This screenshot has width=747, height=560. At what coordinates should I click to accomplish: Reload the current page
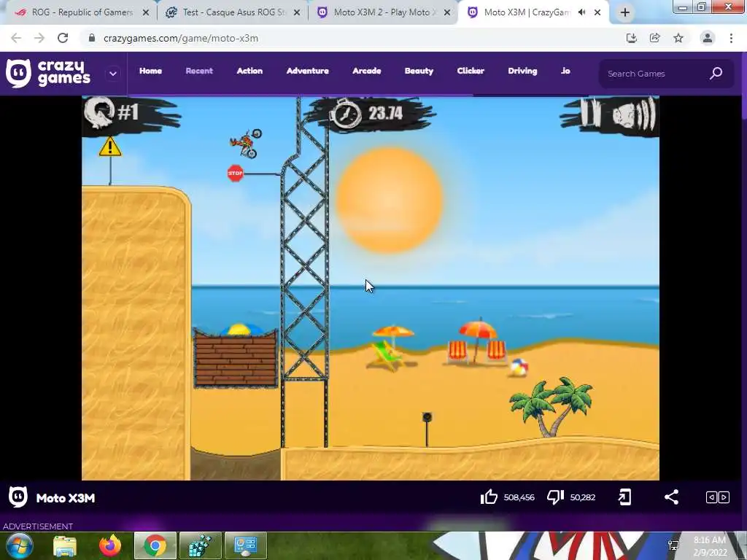pyautogui.click(x=63, y=38)
